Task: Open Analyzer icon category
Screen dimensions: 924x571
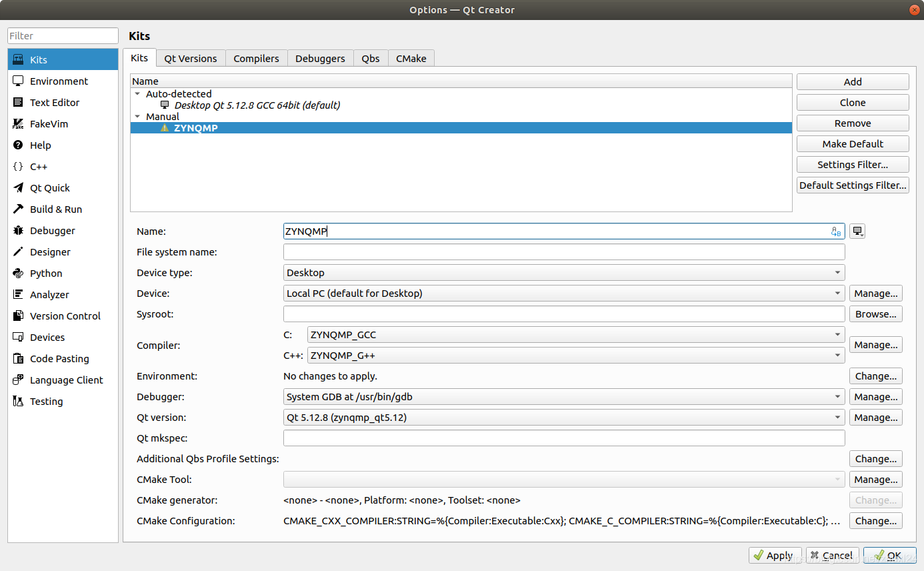Action: pyautogui.click(x=19, y=294)
